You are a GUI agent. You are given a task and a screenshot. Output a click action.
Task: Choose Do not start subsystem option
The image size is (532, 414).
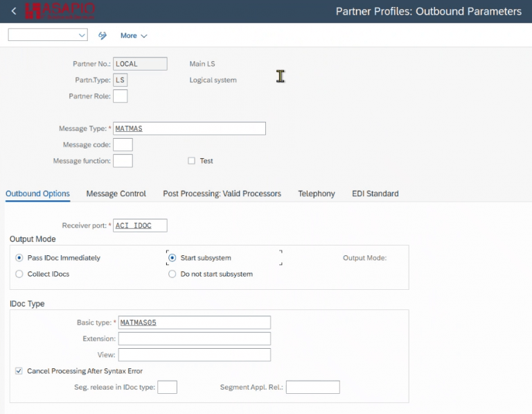tap(172, 274)
